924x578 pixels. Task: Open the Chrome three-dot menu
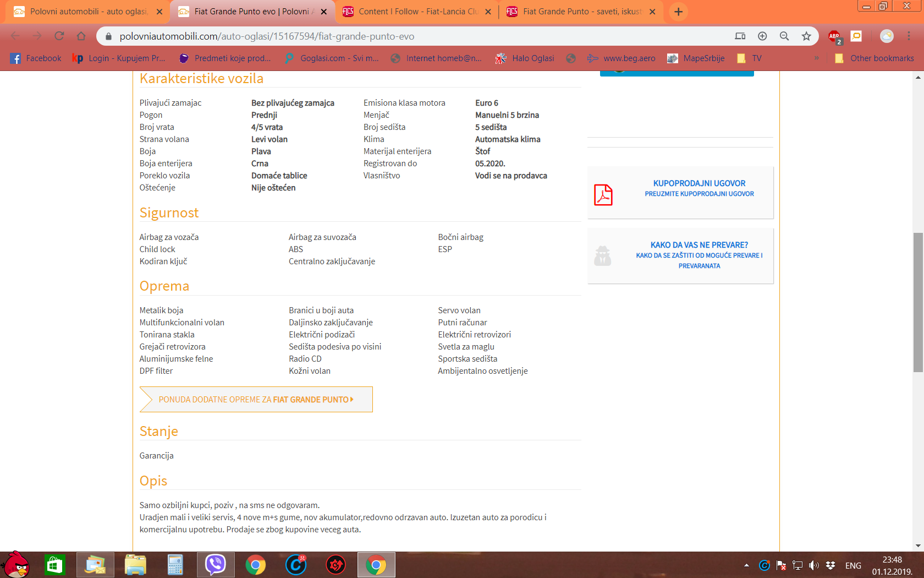(x=909, y=36)
